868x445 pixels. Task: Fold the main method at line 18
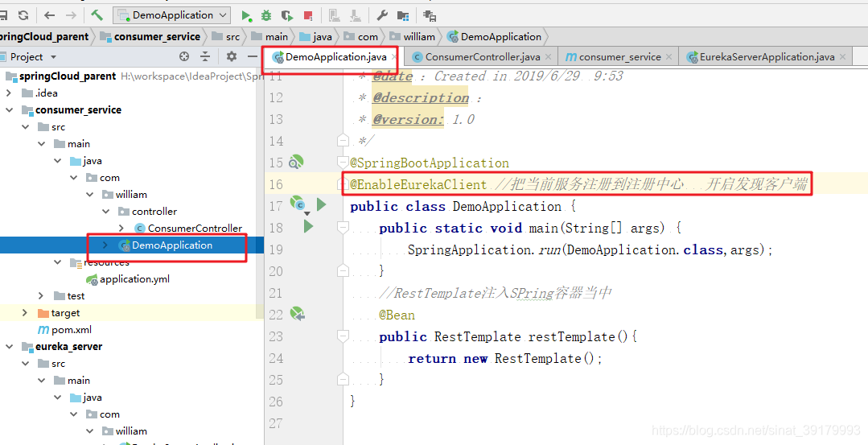(x=343, y=228)
